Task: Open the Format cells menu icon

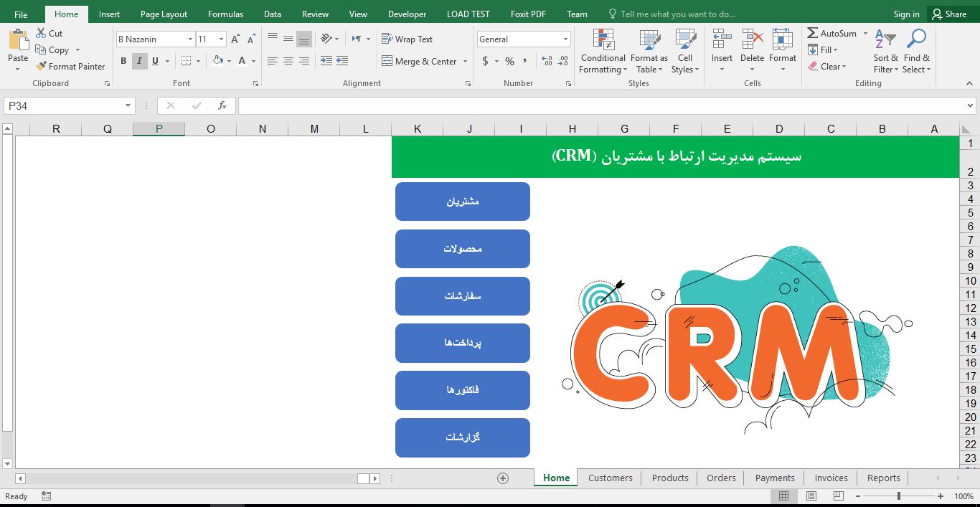Action: coord(783,40)
